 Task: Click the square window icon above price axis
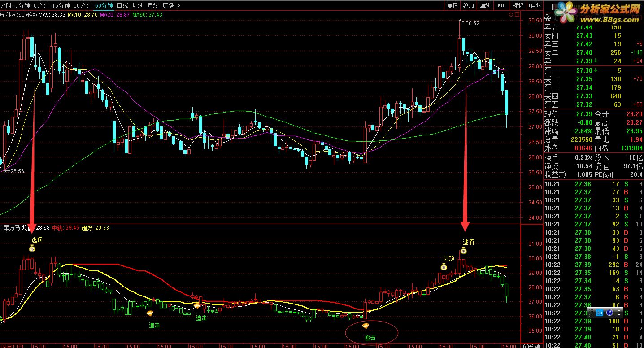pos(516,15)
